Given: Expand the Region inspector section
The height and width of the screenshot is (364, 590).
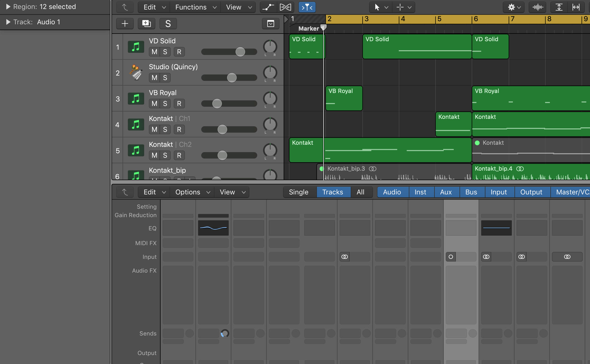Looking at the screenshot, I should [8, 7].
